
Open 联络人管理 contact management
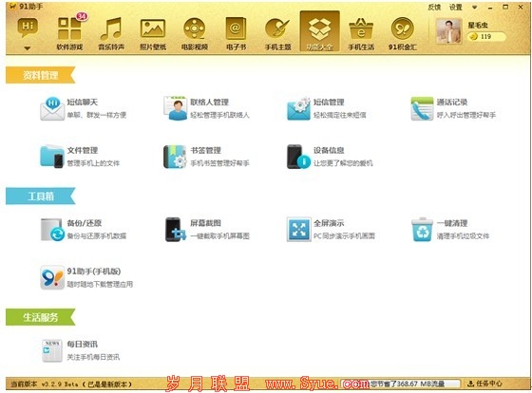206,108
